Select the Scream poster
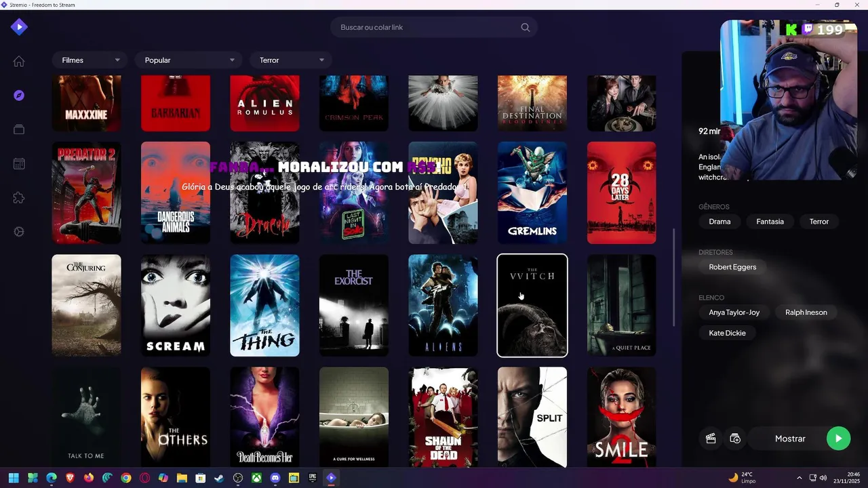 point(176,305)
